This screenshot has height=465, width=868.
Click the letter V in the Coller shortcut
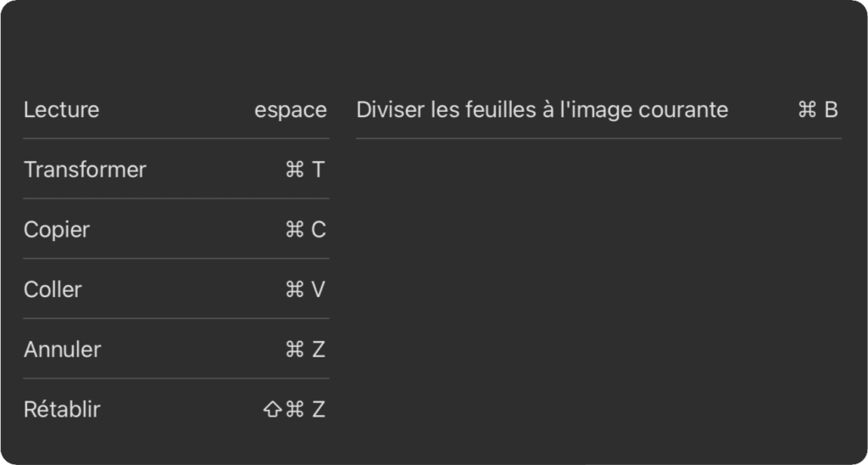tap(318, 289)
